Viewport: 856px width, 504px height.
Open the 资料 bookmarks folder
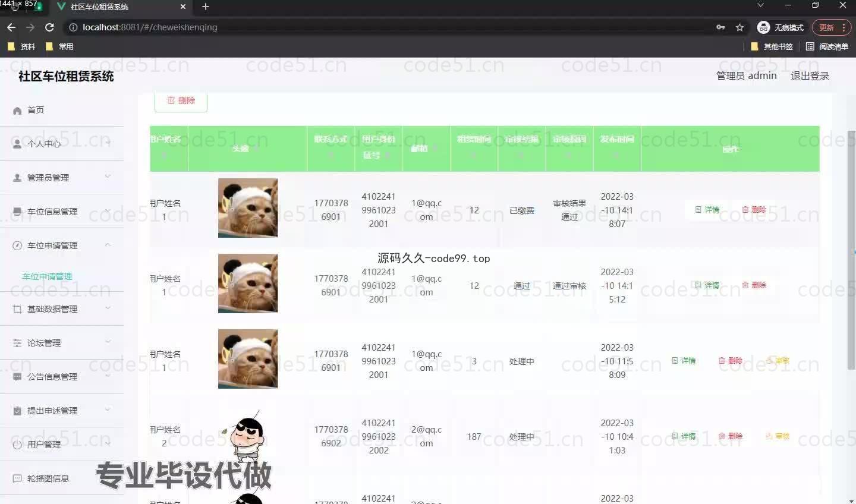tap(21, 46)
